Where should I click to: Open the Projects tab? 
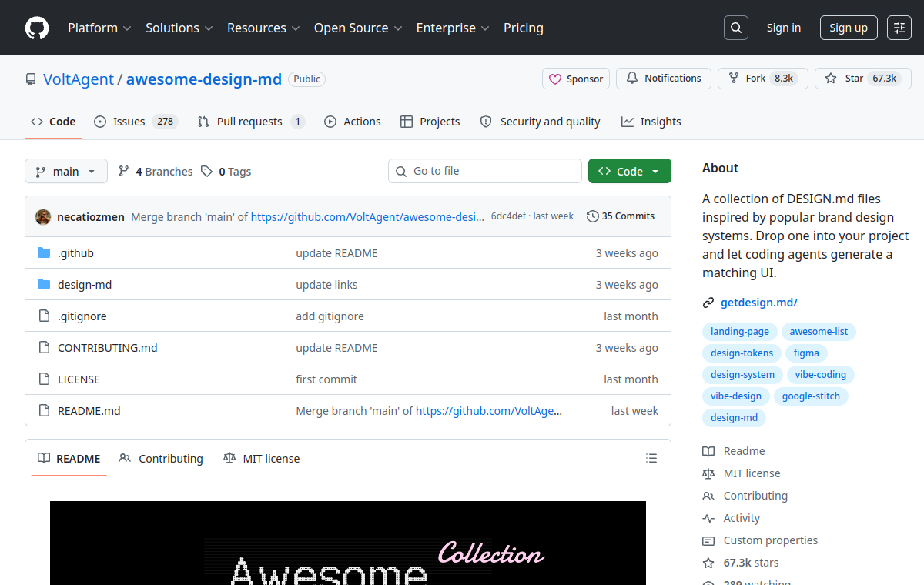pos(430,122)
